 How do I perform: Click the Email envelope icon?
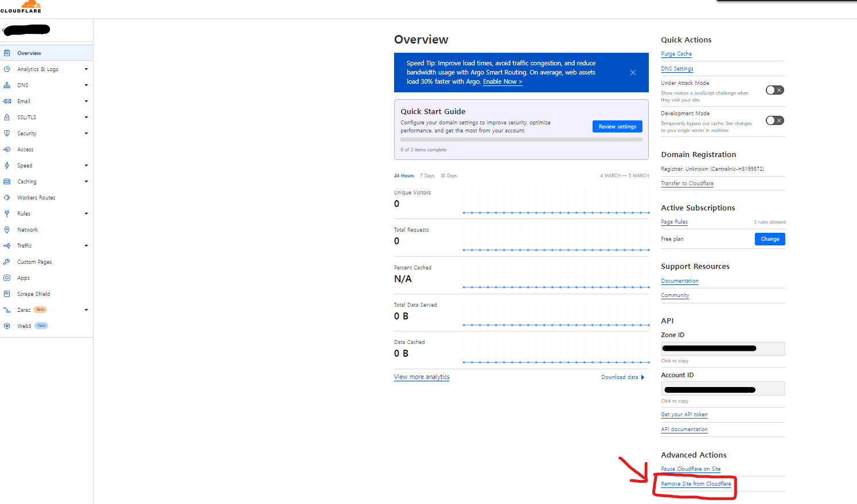7,101
